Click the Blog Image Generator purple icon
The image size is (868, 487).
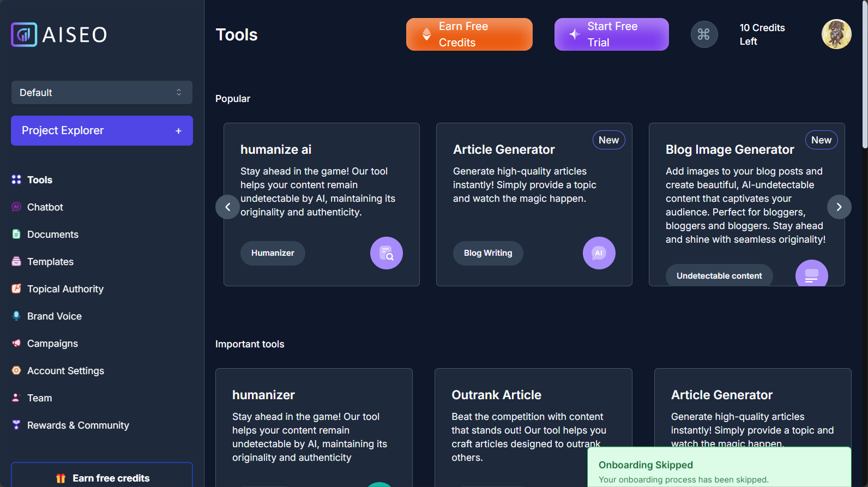tap(812, 273)
